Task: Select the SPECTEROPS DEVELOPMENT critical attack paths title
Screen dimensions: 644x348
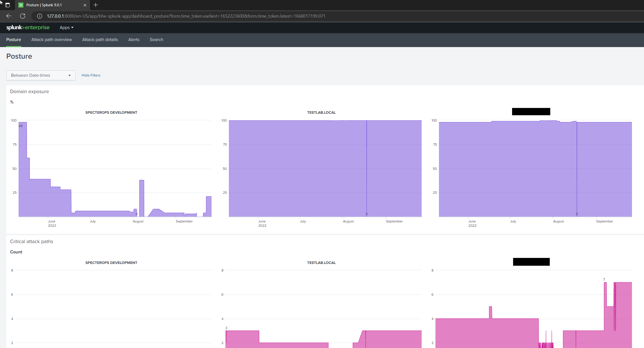Action: 111,263
